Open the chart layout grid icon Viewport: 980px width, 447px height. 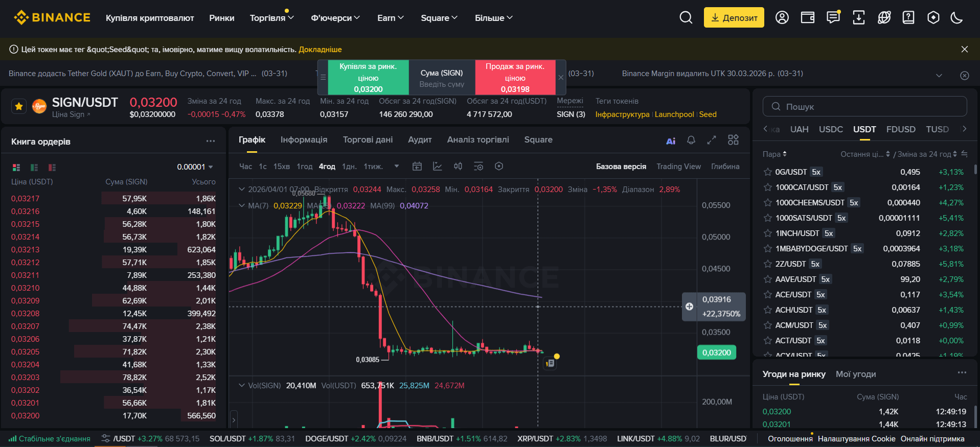click(x=733, y=140)
